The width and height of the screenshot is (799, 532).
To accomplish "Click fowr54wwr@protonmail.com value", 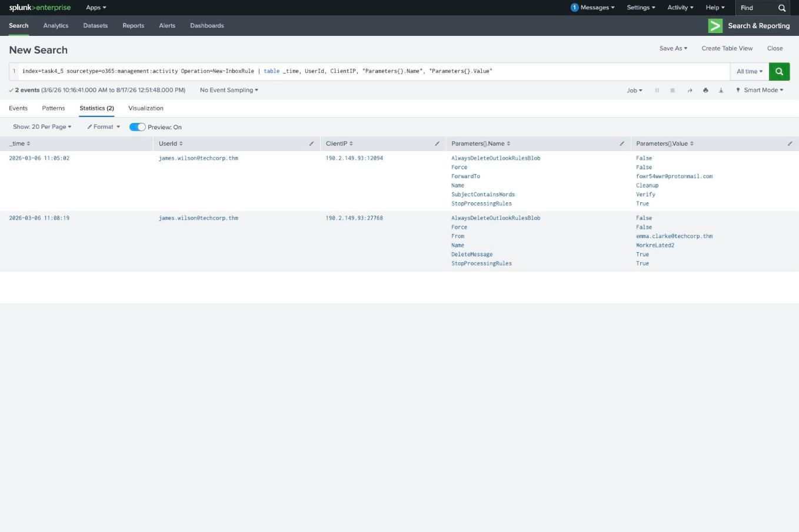I will 674,176.
